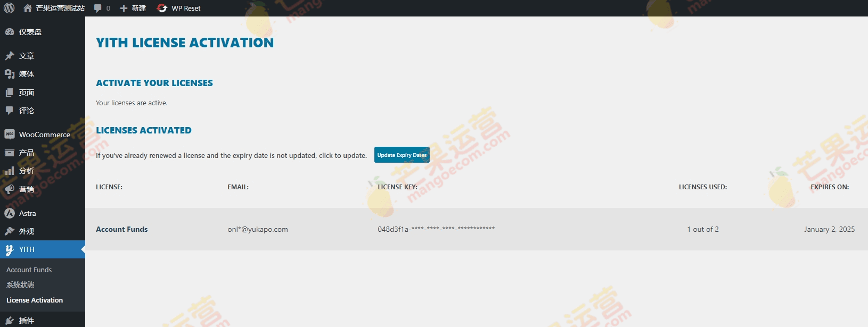Image resolution: width=868 pixels, height=327 pixels.
Task: Click the masked license key 048d3f1a
Action: tap(436, 229)
